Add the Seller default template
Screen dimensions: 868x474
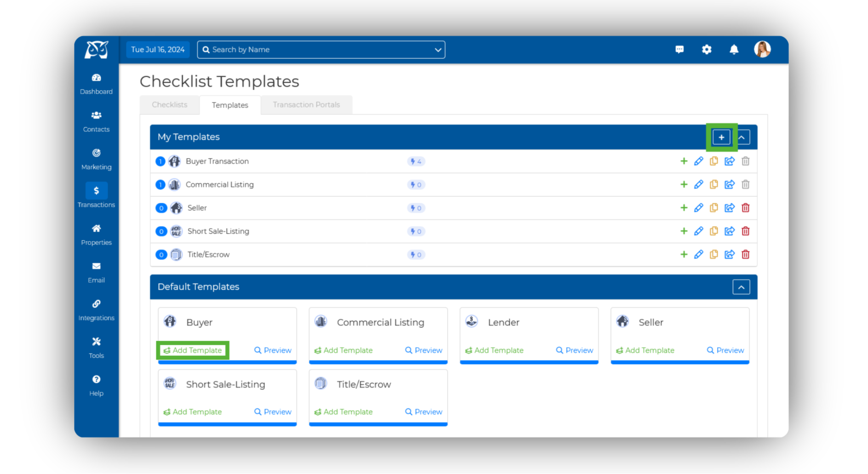pyautogui.click(x=645, y=350)
